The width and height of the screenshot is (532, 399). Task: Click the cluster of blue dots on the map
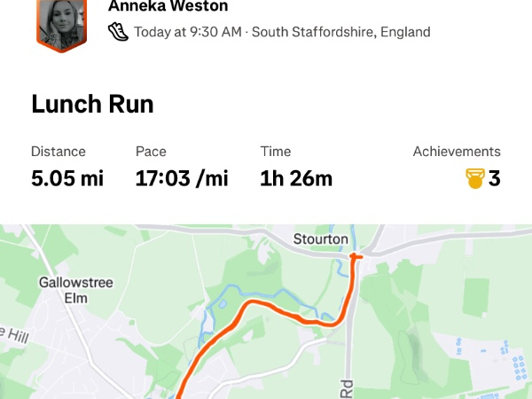coord(516,364)
